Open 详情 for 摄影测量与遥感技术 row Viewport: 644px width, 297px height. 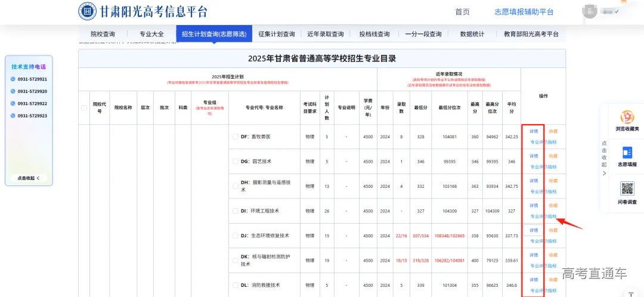534,181
